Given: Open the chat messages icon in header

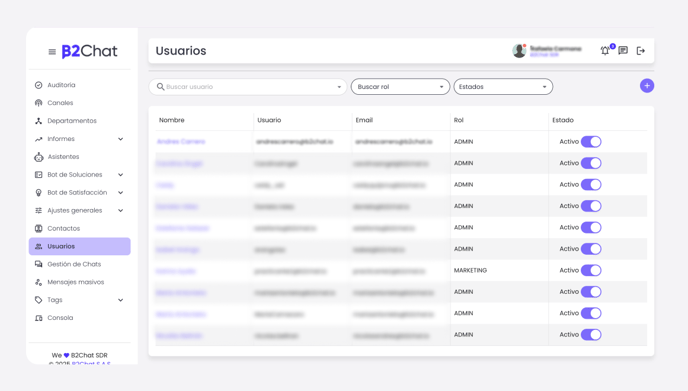Looking at the screenshot, I should (623, 50).
